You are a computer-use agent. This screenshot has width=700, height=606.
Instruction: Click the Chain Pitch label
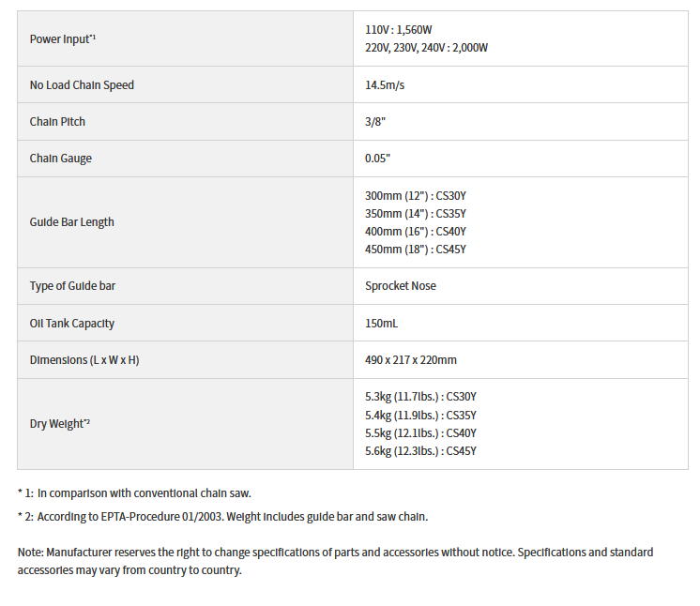tap(57, 122)
